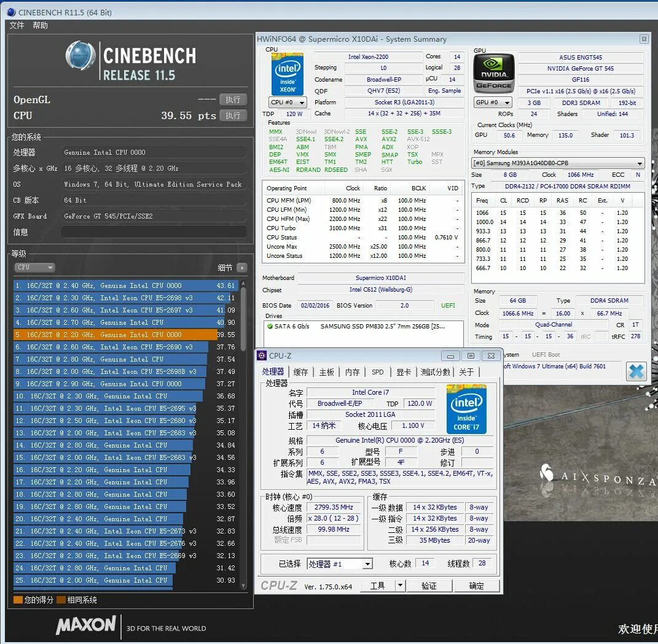
Task: Select rank 1 row scoring 43.61
Action: coord(125,285)
